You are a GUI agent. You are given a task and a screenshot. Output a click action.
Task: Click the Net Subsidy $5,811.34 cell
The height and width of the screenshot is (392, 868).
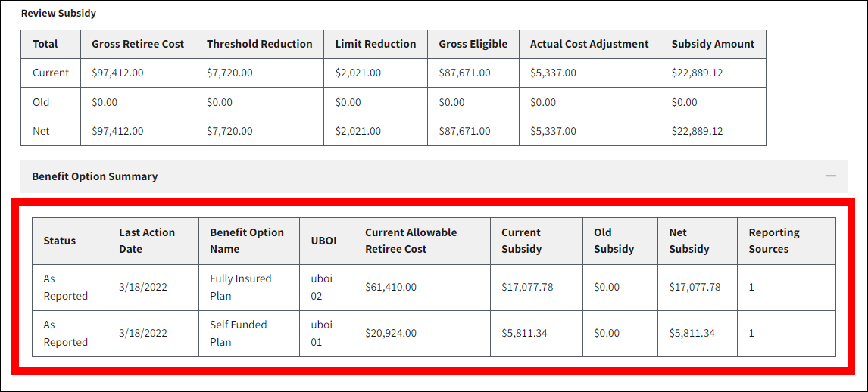692,333
